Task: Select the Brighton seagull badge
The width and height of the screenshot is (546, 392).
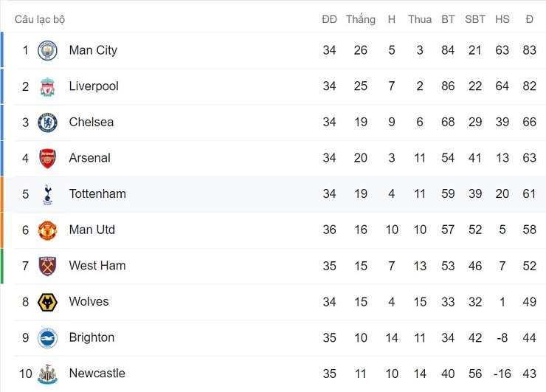Action: 47,338
